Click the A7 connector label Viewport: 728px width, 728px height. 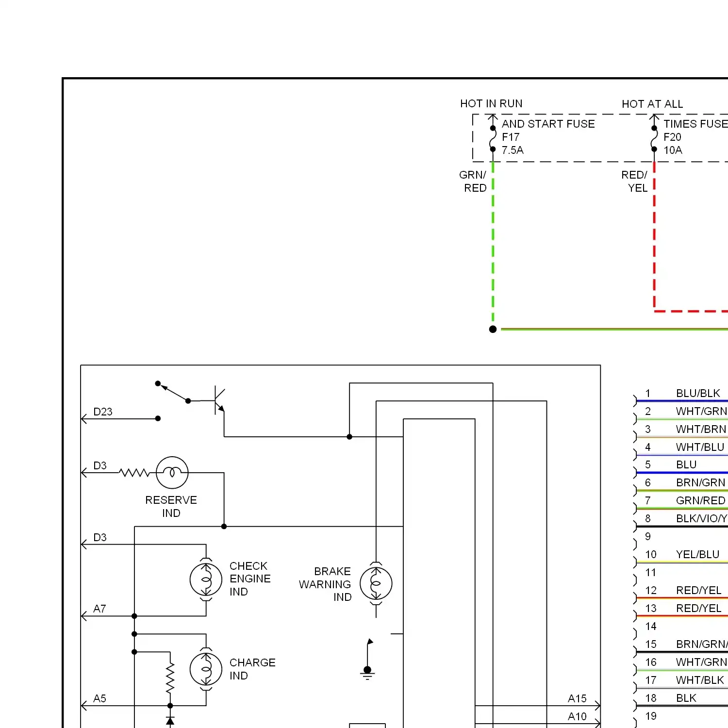pyautogui.click(x=99, y=609)
